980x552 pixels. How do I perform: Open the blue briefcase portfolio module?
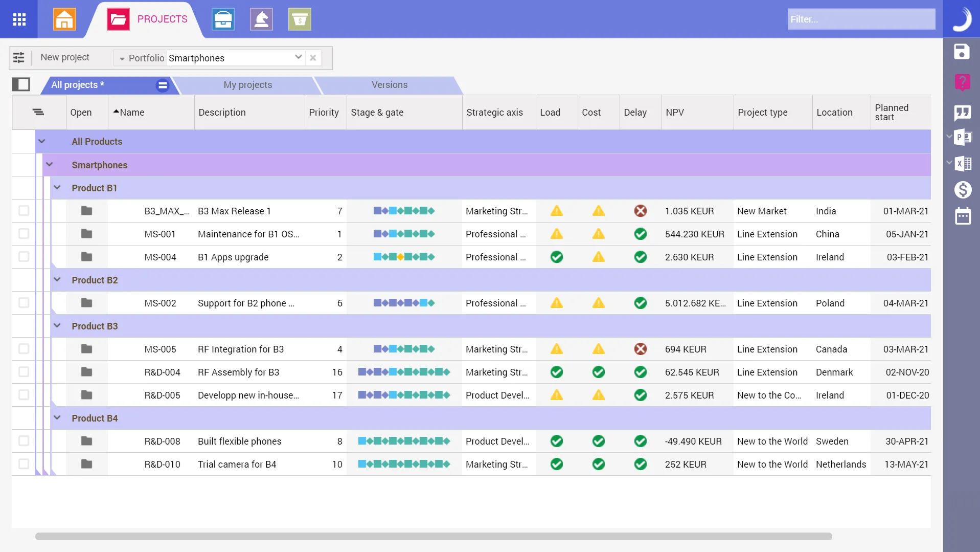click(223, 19)
